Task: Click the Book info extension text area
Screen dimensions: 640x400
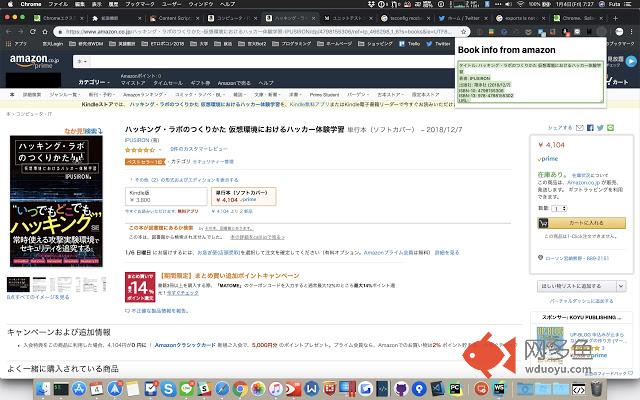Action: point(530,82)
